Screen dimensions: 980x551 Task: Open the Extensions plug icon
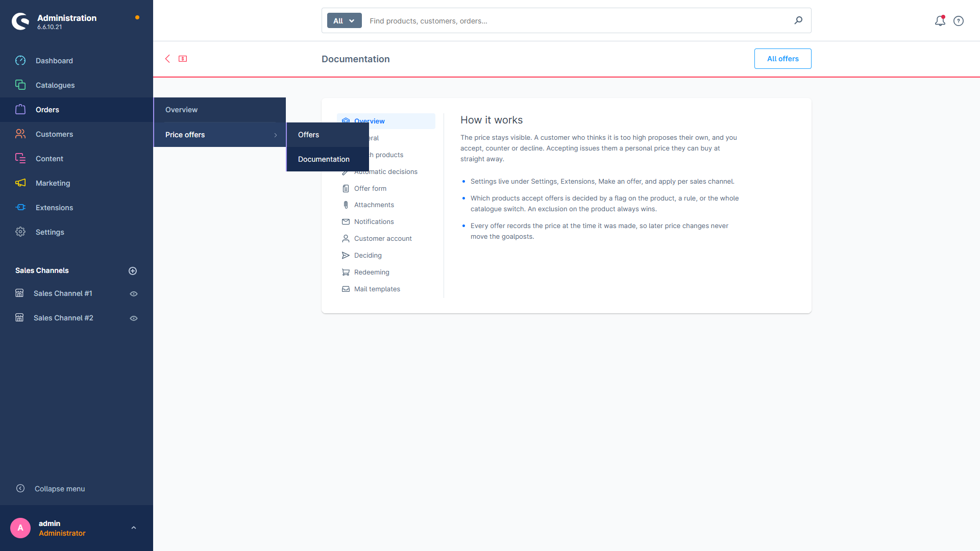[x=20, y=208]
